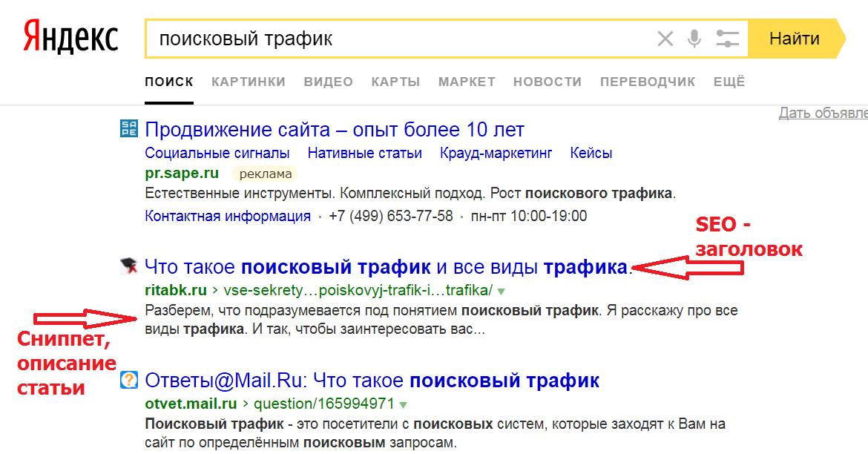Open the Контактная информация link
Image resolution: width=868 pixels, height=454 pixels.
(x=228, y=216)
